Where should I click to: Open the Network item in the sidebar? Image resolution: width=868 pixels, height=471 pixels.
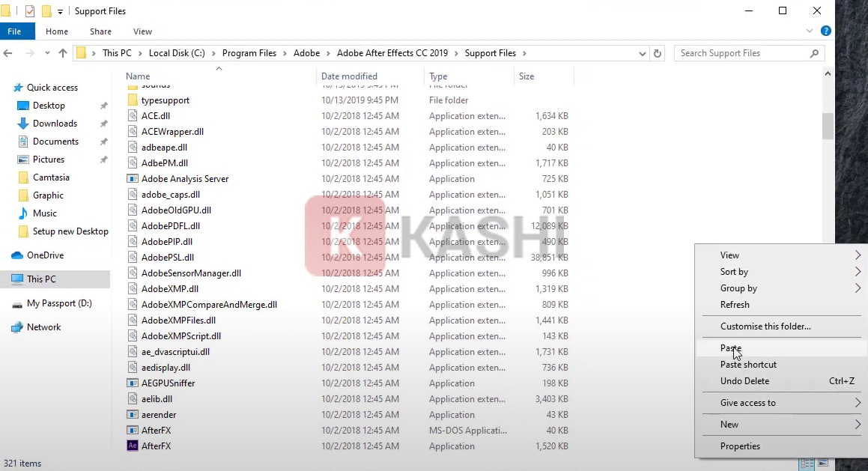click(44, 327)
